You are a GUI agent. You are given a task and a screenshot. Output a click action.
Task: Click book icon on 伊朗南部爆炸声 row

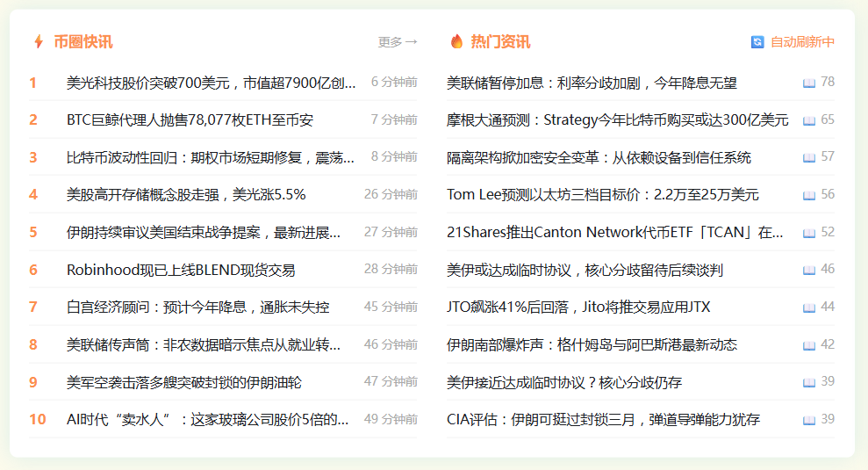[x=809, y=345]
